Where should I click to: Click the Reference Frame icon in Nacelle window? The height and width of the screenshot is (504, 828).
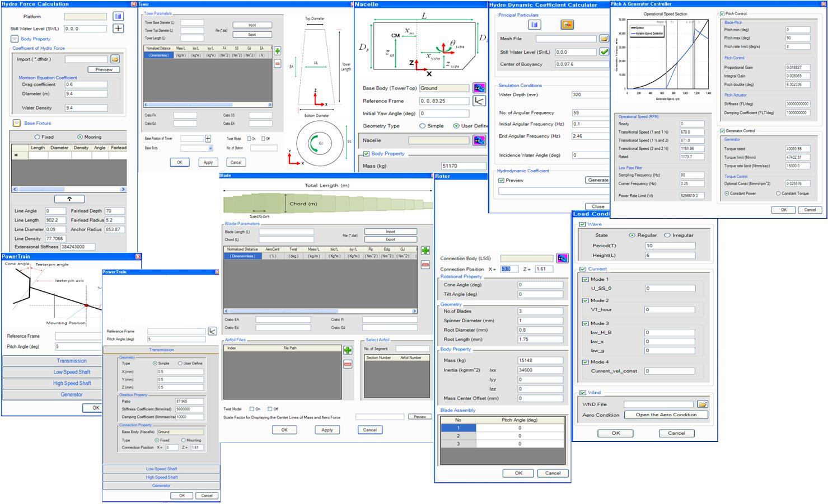[479, 101]
